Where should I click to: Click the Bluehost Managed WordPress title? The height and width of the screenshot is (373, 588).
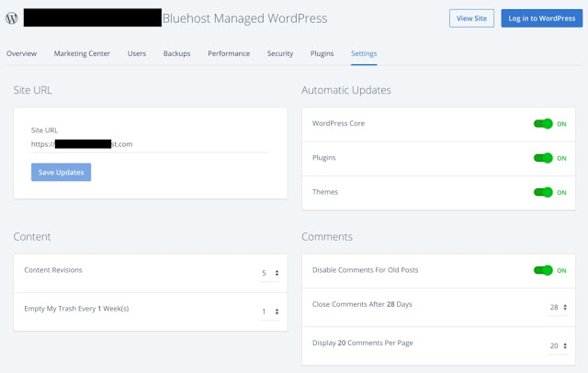[x=245, y=18]
